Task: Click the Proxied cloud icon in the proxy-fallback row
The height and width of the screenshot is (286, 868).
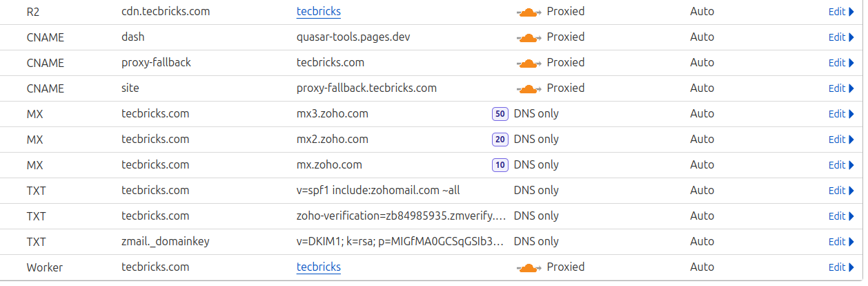Action: 529,63
